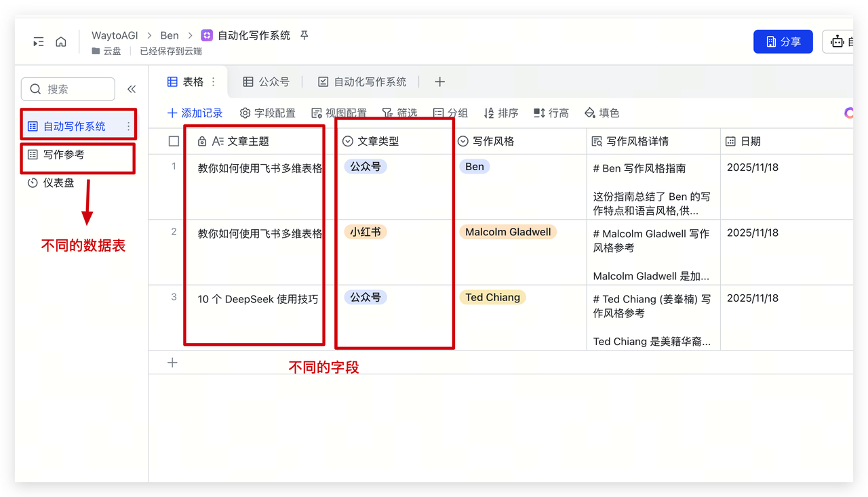This screenshot has width=868, height=497.
Task: Open the 写作风格 field dropdown arrow
Action: (463, 141)
